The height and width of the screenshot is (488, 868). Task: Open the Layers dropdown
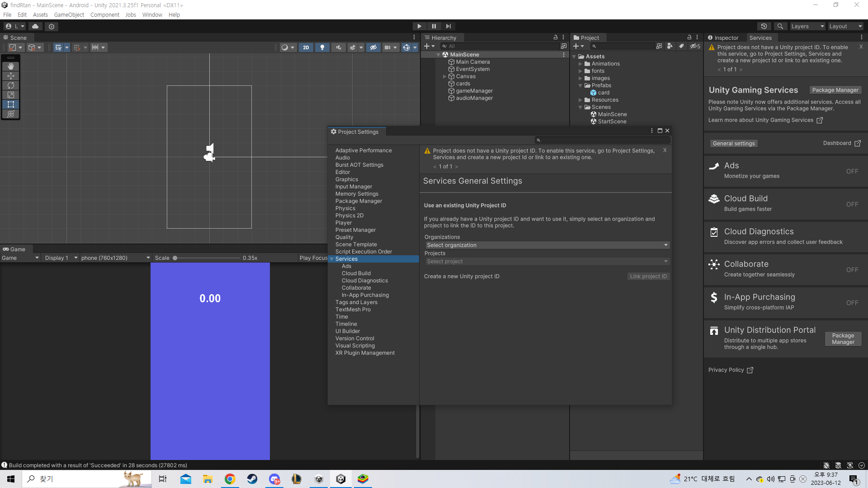tap(807, 26)
